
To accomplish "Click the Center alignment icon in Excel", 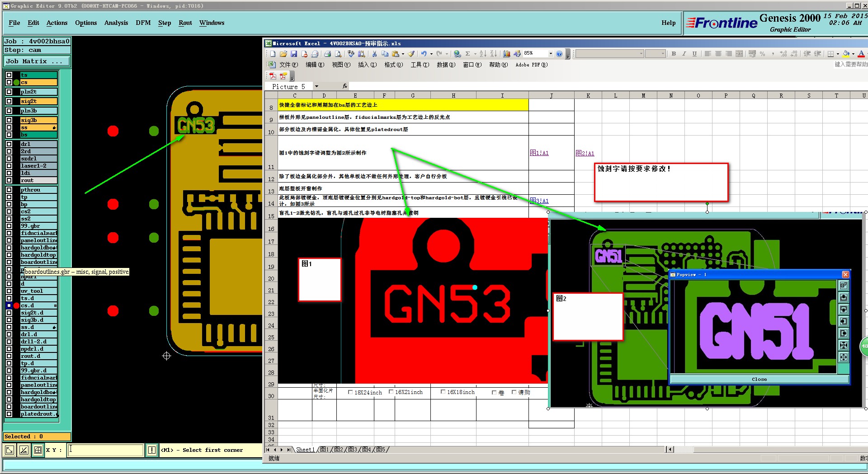I will pyautogui.click(x=718, y=54).
